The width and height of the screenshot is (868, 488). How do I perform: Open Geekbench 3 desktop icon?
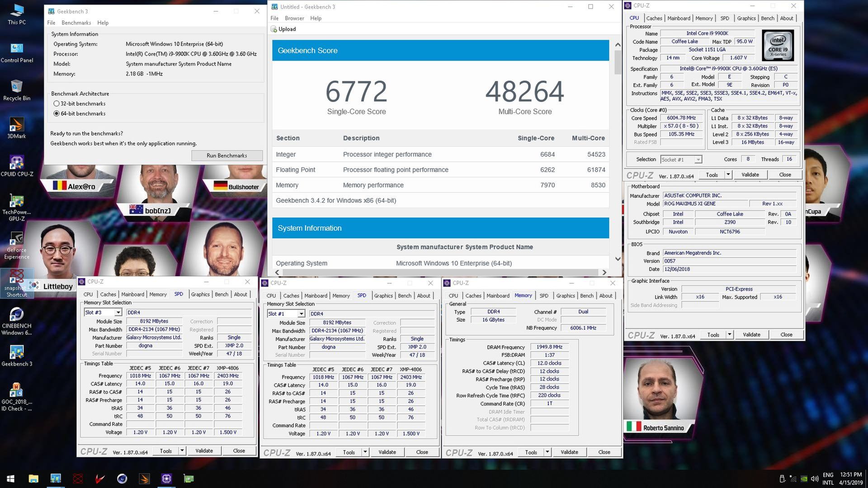click(x=17, y=356)
